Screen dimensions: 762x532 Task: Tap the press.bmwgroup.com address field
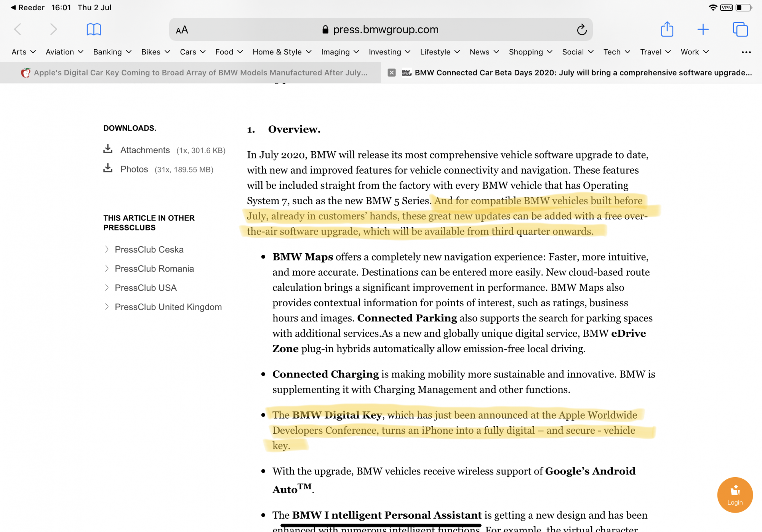coord(381,29)
